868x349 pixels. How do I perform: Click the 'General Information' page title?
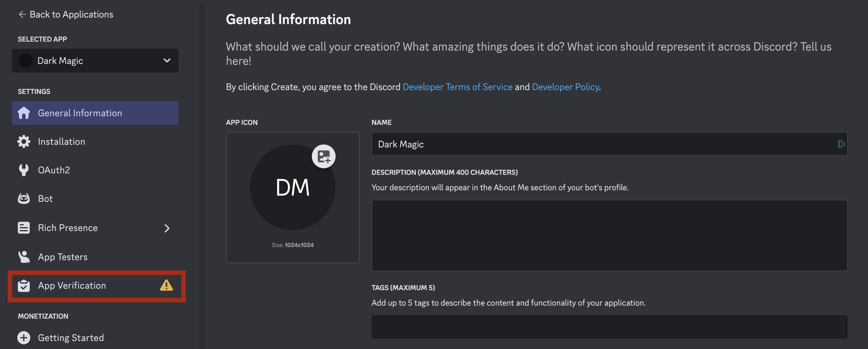pyautogui.click(x=288, y=20)
